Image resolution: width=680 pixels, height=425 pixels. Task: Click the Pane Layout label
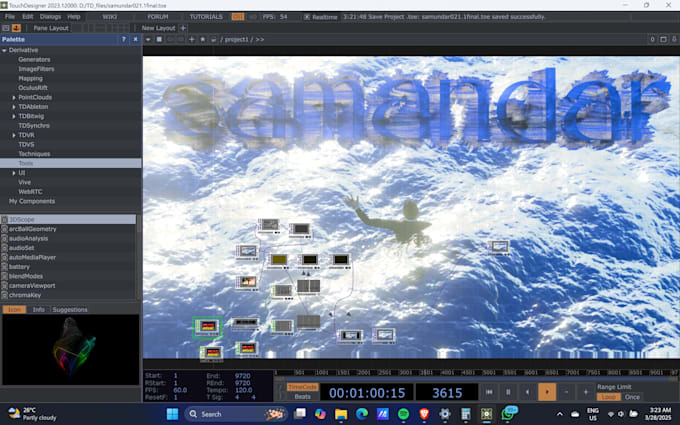point(51,28)
